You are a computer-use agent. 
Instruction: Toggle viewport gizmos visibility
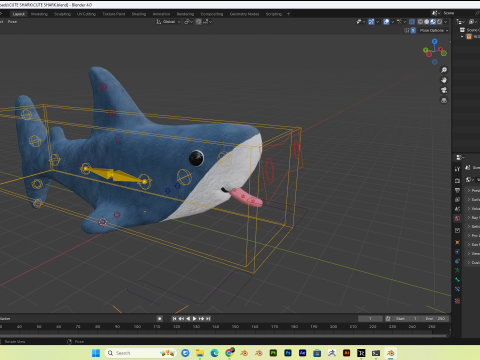point(371,22)
